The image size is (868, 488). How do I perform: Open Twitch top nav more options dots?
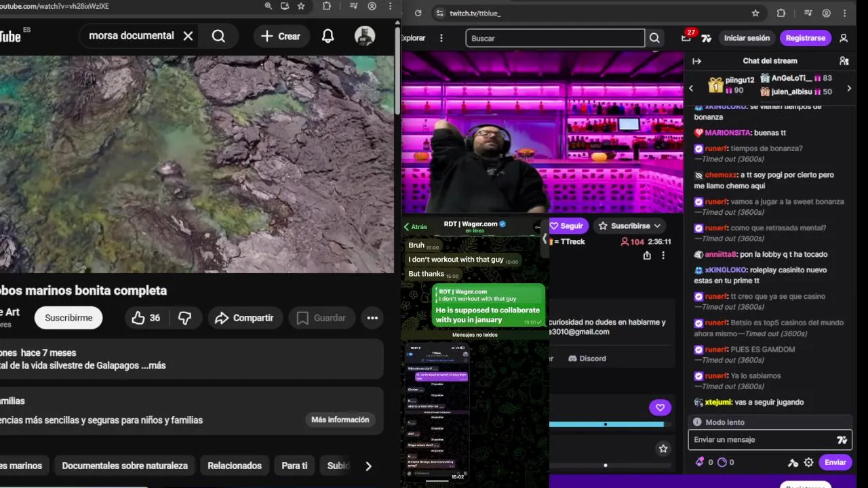point(441,38)
